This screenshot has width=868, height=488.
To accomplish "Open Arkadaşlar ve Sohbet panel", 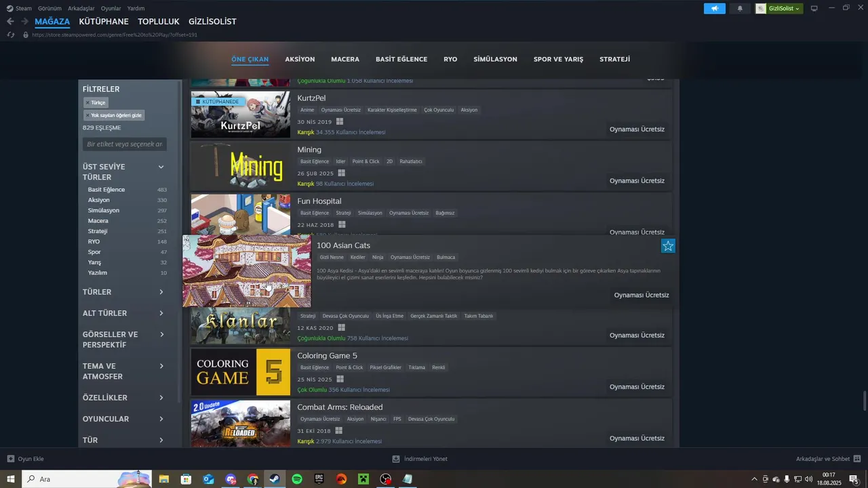I will 823,459.
